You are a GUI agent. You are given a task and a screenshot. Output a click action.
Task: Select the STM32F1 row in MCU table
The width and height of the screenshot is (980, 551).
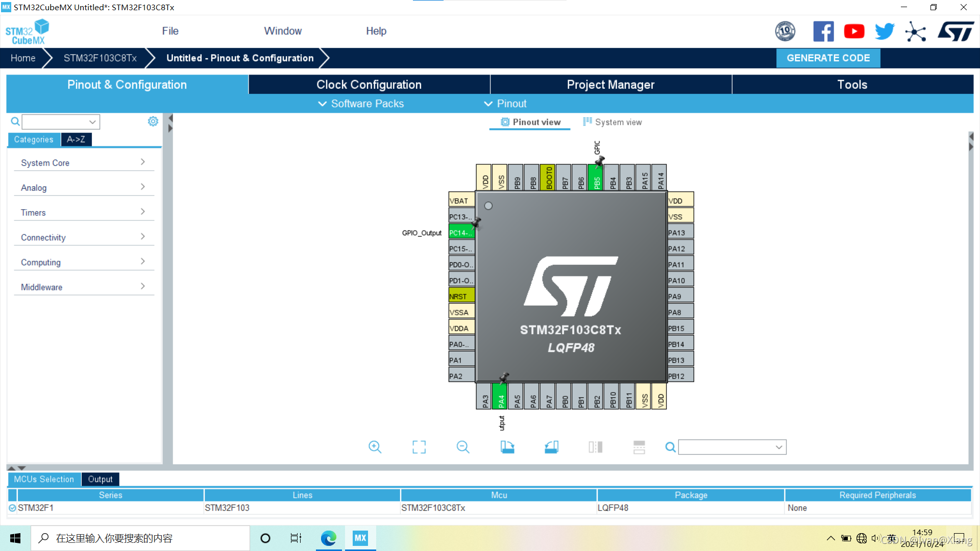point(489,508)
